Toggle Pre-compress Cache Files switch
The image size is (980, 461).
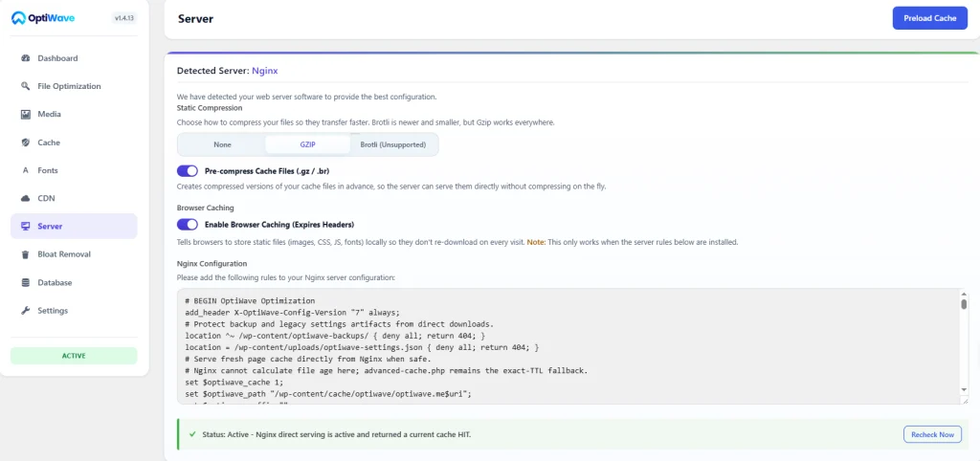tap(188, 171)
